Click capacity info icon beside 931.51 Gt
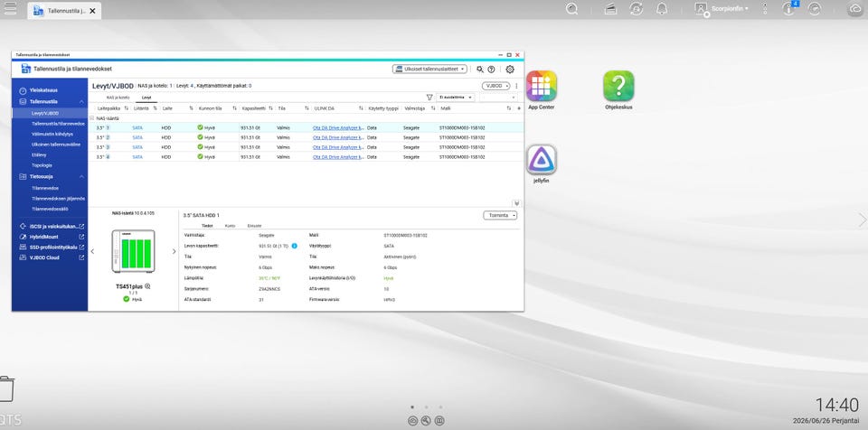This screenshot has height=430, width=868. pyautogui.click(x=294, y=246)
